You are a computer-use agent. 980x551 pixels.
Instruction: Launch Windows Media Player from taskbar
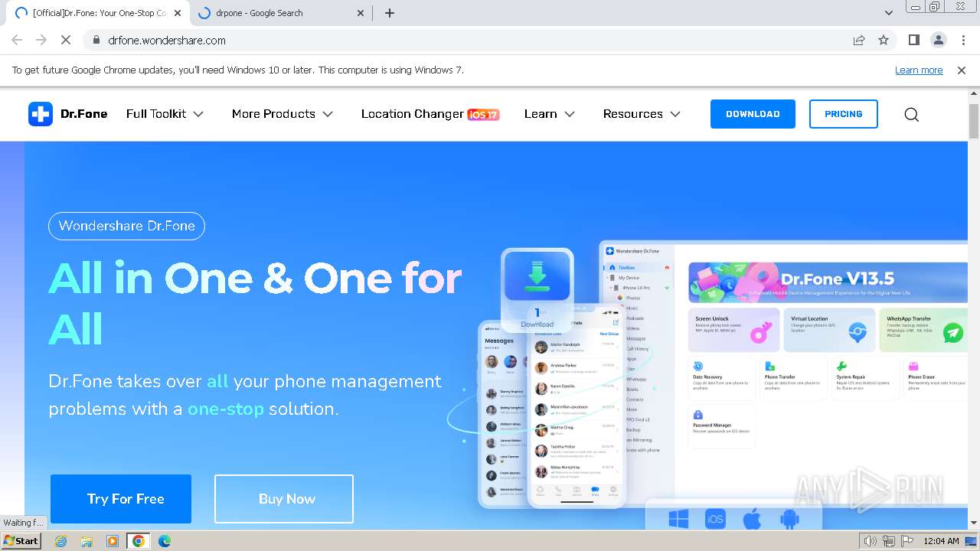(113, 540)
